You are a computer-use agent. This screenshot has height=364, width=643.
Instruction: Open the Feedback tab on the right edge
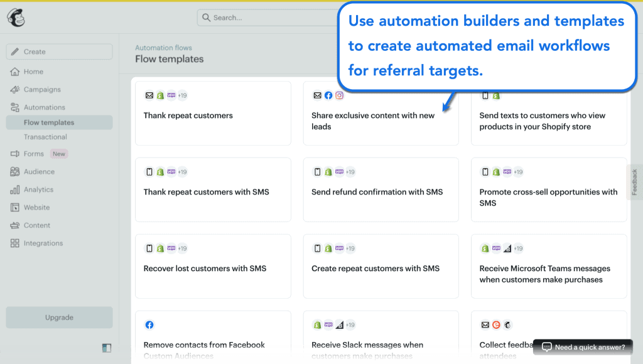click(636, 182)
